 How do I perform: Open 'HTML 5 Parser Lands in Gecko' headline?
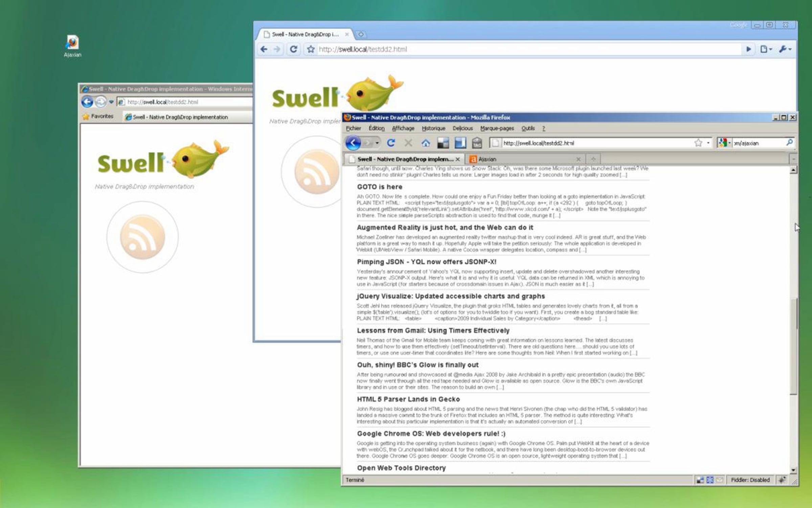(x=408, y=399)
